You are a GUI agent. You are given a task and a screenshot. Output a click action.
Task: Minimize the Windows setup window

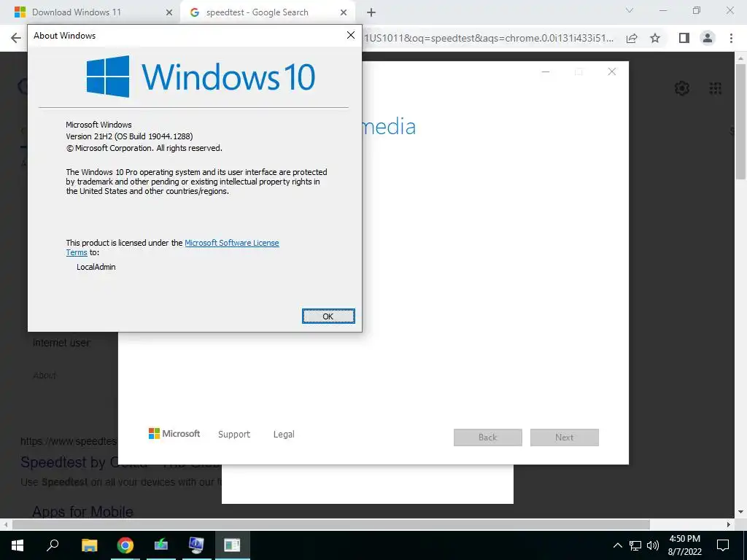[x=546, y=71]
